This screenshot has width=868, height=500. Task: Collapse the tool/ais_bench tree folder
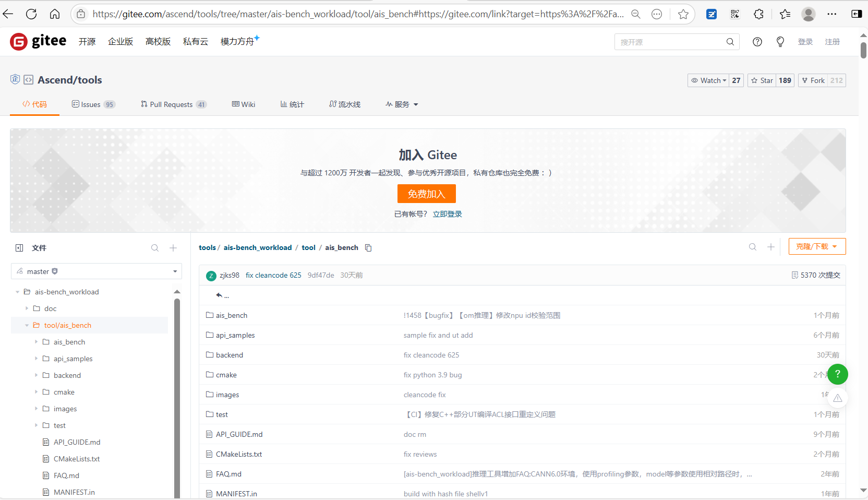[27, 325]
